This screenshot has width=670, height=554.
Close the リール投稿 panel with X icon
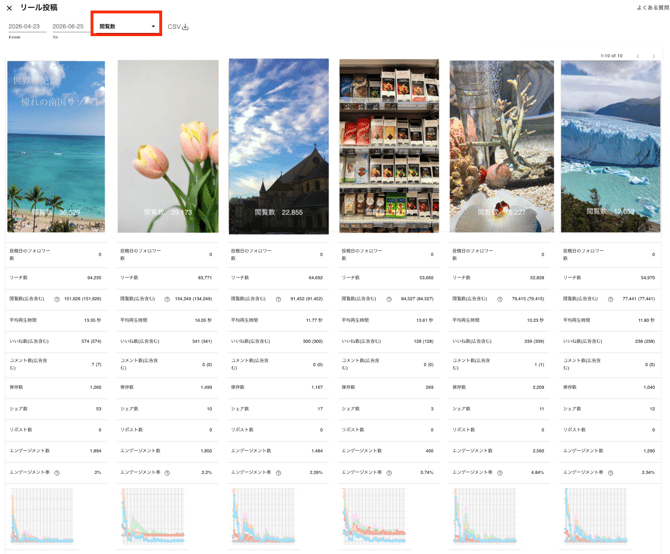coord(9,8)
